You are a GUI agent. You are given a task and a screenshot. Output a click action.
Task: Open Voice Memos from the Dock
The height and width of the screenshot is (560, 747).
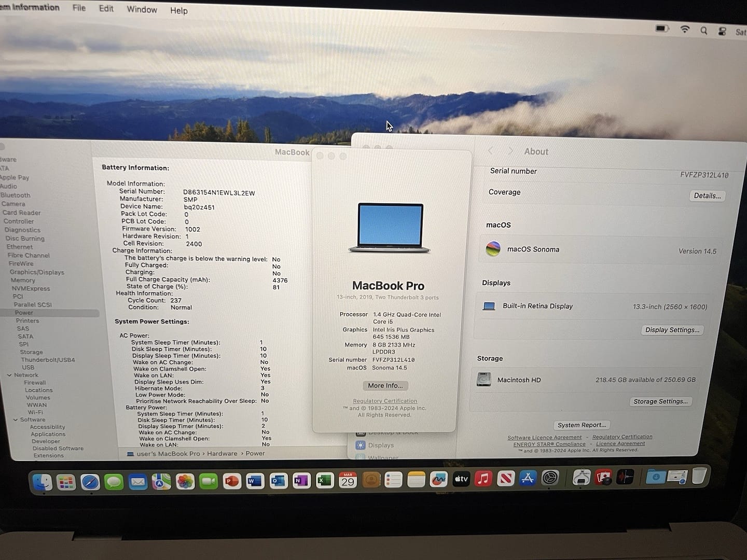click(625, 477)
